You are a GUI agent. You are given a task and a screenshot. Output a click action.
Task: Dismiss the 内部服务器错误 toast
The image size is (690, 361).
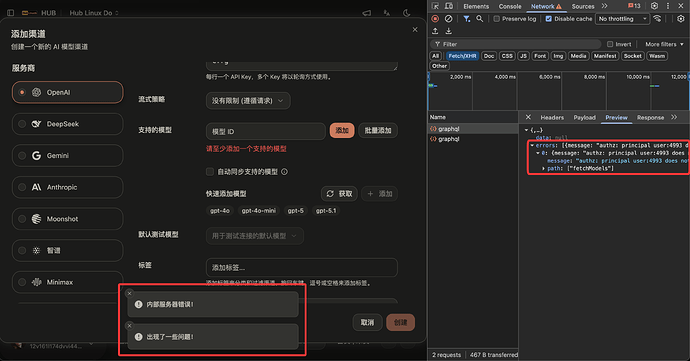(129, 293)
